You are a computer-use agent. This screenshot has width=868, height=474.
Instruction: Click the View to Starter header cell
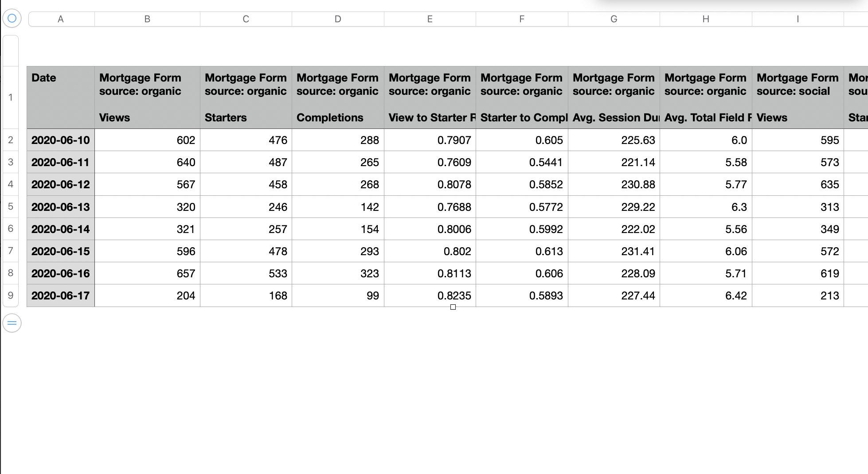coord(430,97)
